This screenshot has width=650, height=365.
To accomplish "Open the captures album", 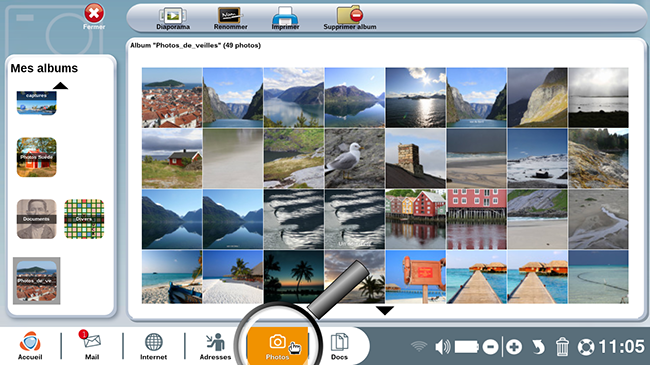I will 36,103.
